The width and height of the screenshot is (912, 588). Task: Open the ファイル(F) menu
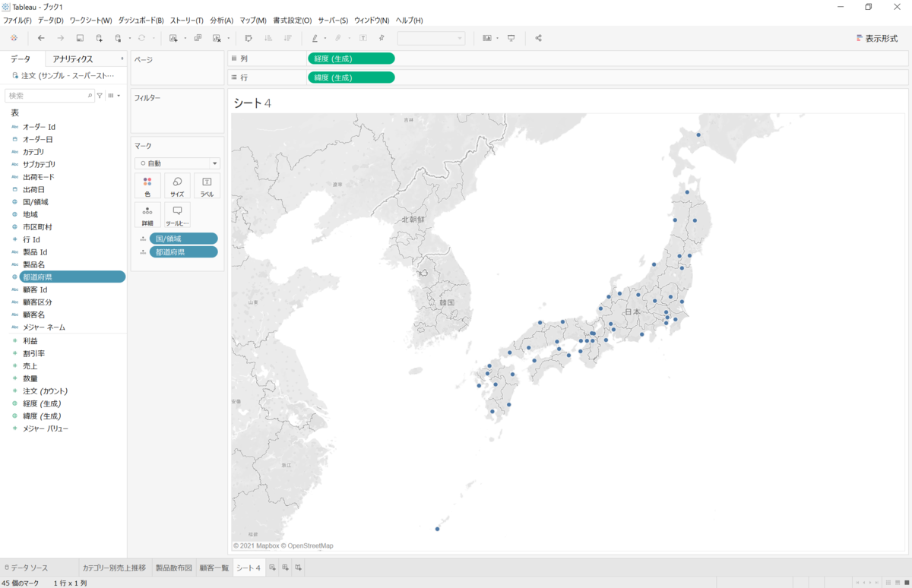17,21
